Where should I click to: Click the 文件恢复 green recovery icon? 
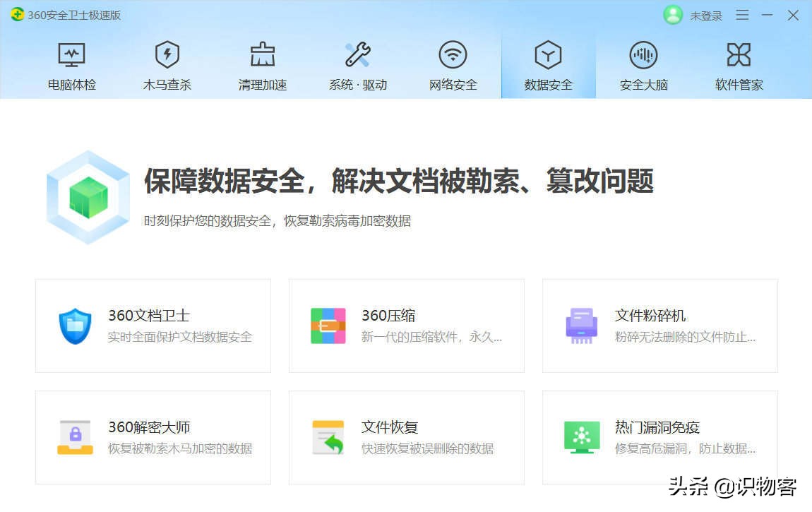point(328,436)
